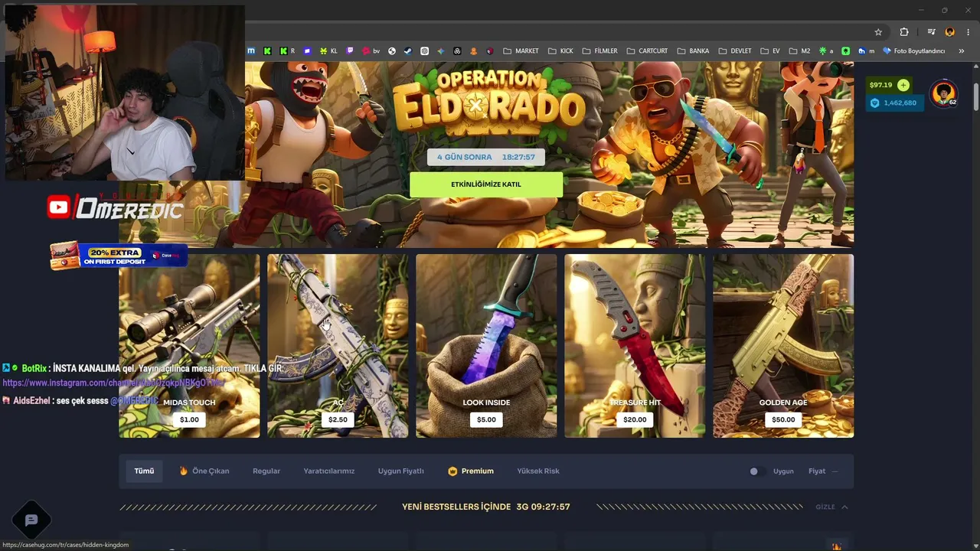This screenshot has height=551, width=980.
Task: Open the bv bookmark
Action: pyautogui.click(x=371, y=51)
